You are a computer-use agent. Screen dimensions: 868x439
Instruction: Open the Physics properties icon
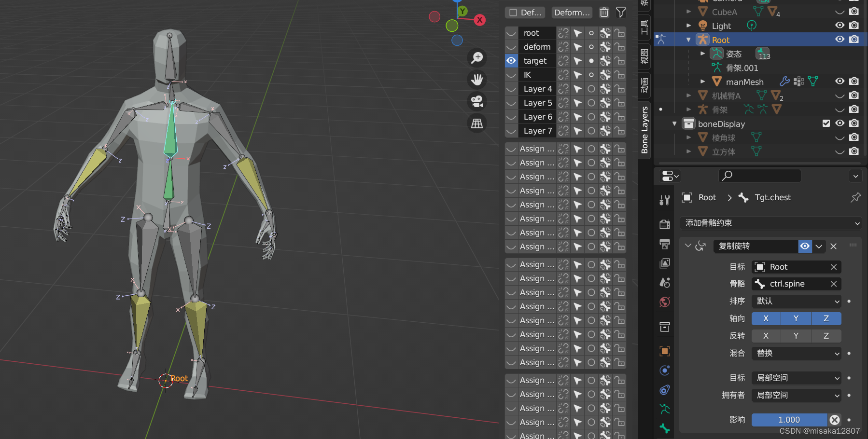pos(665,370)
